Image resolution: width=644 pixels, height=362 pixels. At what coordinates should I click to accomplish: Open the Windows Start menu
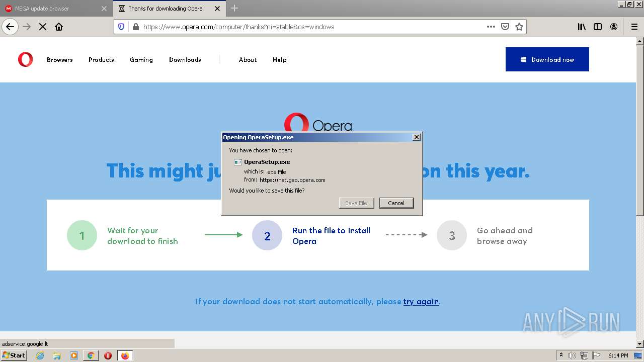(14, 355)
